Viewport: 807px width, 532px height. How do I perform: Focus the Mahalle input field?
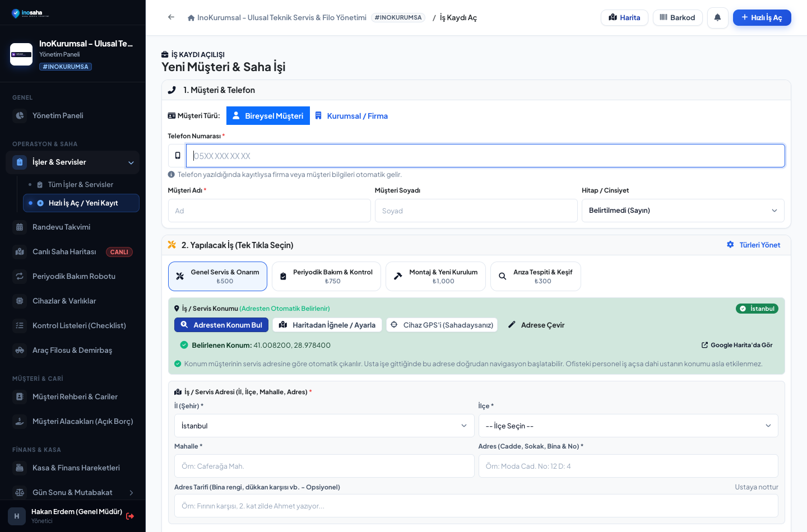pos(324,466)
